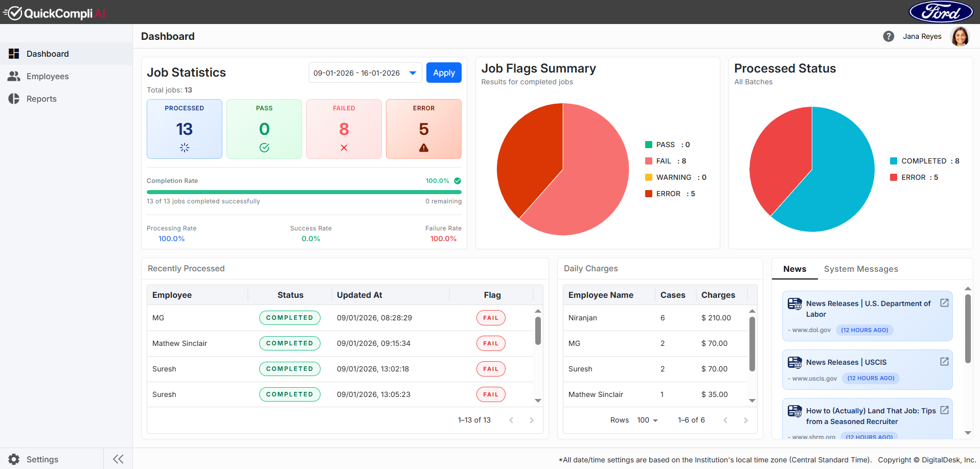This screenshot has width=980, height=469.
Task: Go to next page in Recently Processed
Action: pyautogui.click(x=532, y=420)
